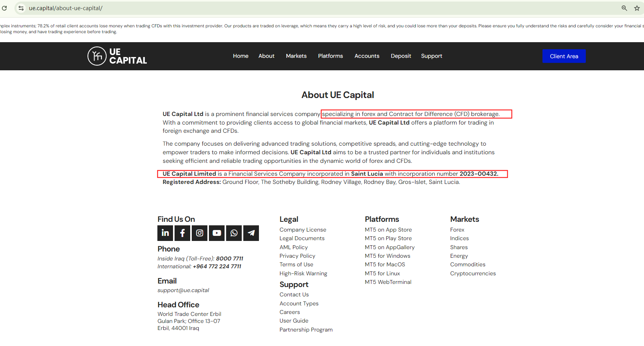Image resolution: width=644 pixels, height=346 pixels.
Task: Click the Telegram social icon
Action: click(x=251, y=233)
